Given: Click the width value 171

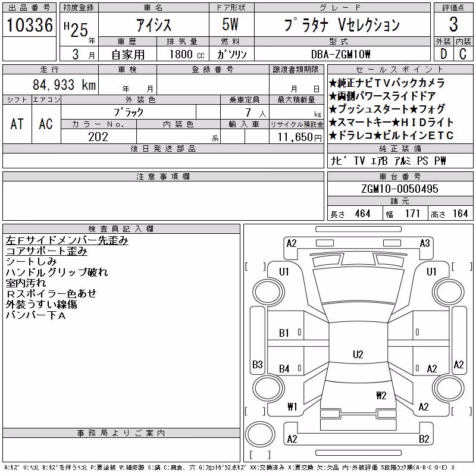Looking at the screenshot, I should click(412, 214).
